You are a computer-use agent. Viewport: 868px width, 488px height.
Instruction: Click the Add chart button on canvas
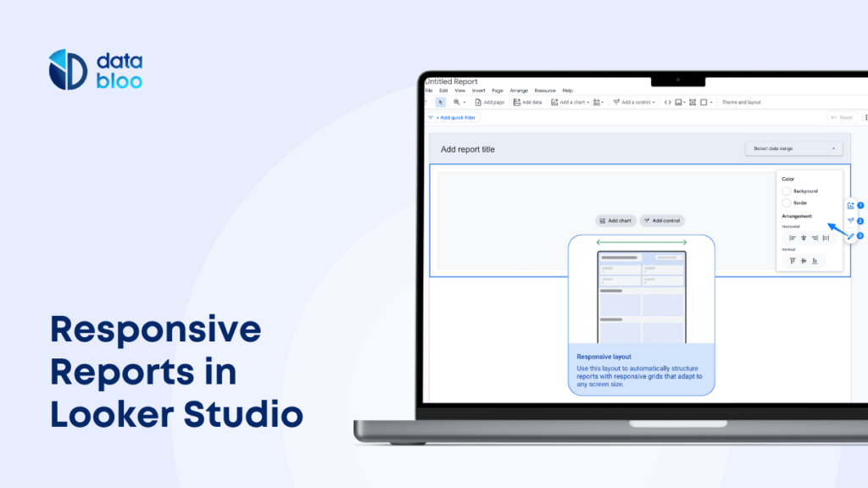coord(615,220)
